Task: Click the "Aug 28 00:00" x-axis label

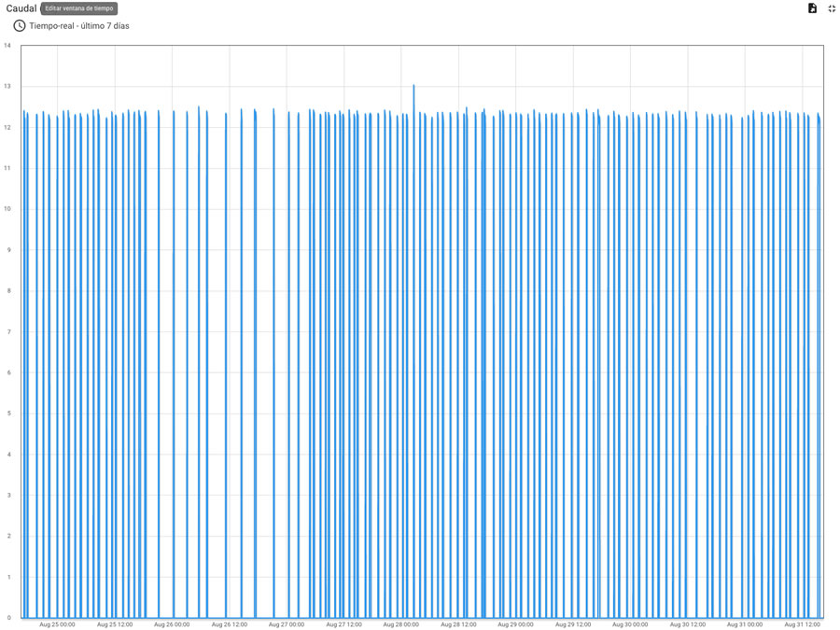Action: [401, 624]
